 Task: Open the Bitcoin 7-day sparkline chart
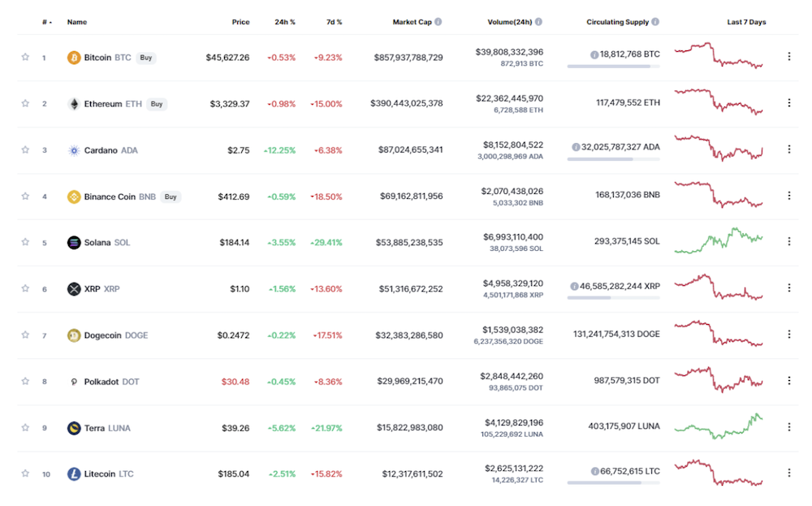(719, 55)
